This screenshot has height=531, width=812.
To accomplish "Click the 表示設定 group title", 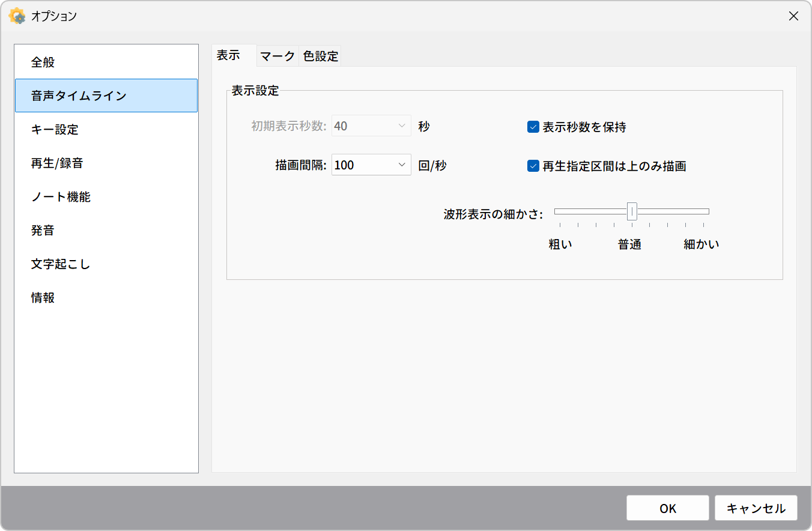I will (255, 91).
